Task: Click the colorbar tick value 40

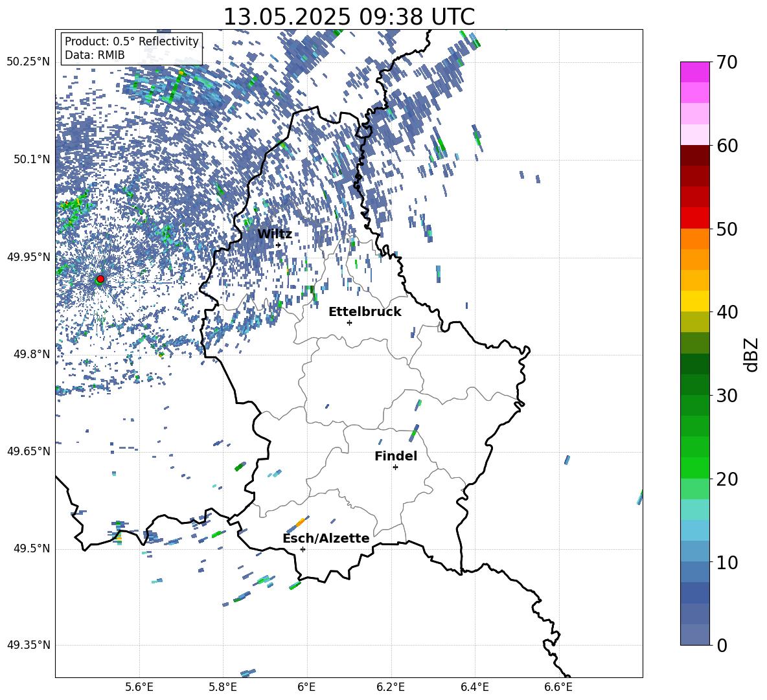Action: pos(727,312)
